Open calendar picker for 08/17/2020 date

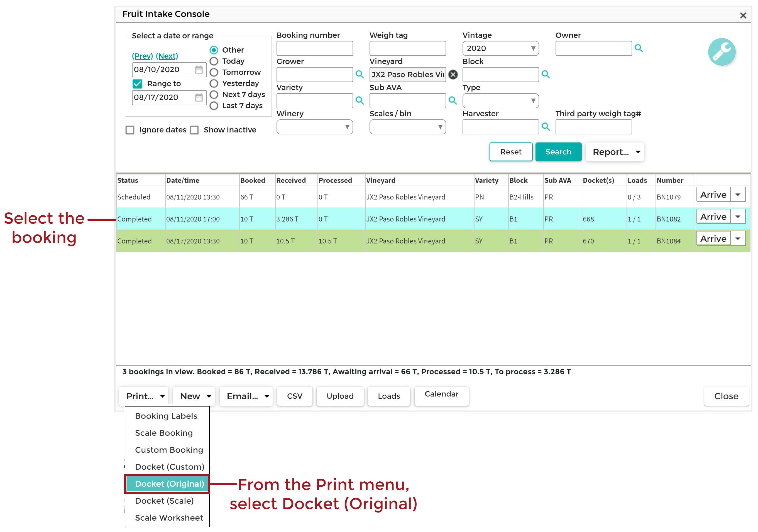pyautogui.click(x=199, y=97)
